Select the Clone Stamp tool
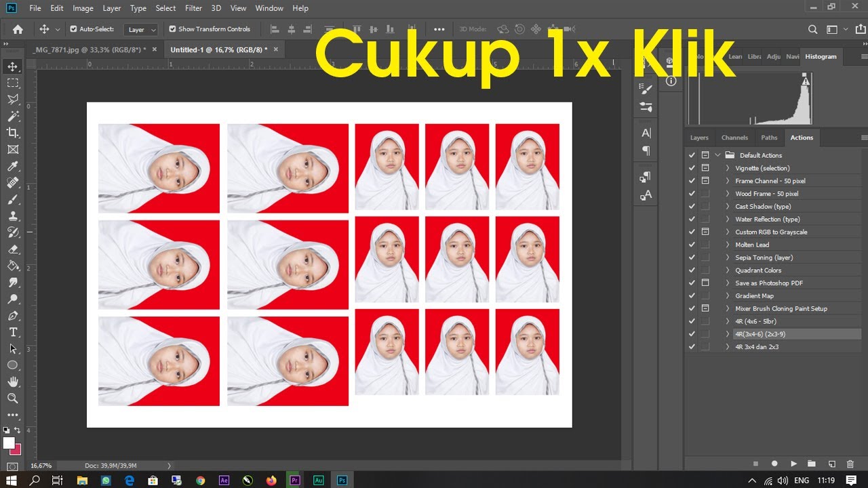The image size is (868, 488). pos(12,216)
